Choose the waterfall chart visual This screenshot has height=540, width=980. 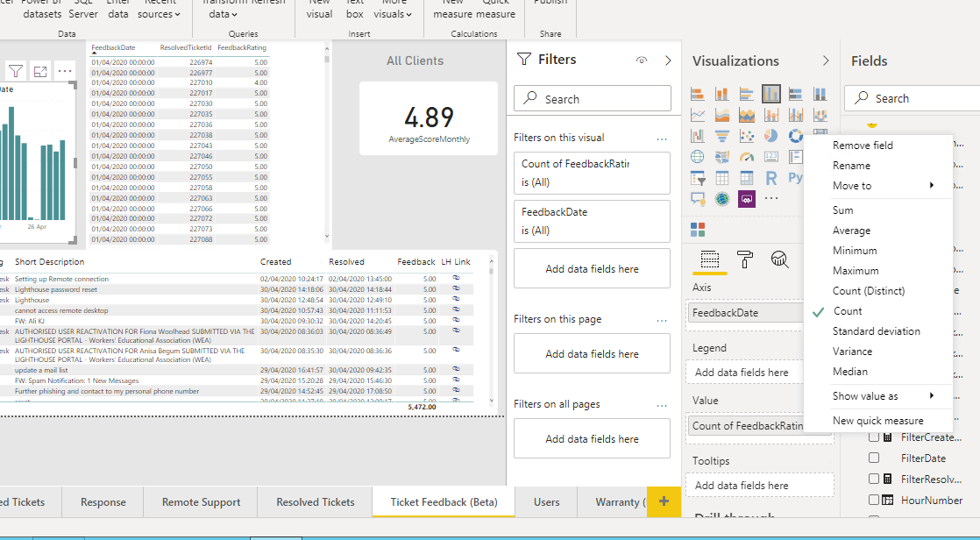point(698,136)
